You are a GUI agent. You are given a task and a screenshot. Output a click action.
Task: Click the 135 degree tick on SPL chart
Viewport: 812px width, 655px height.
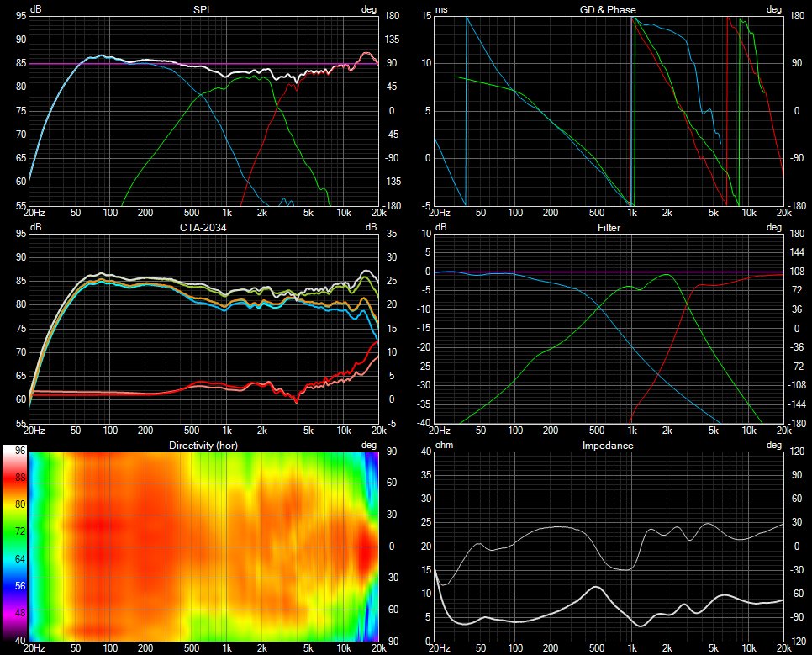pyautogui.click(x=391, y=40)
